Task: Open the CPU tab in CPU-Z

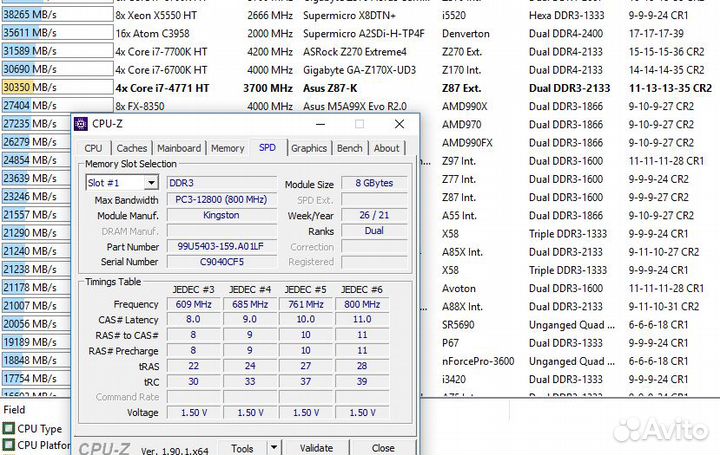Action: pyautogui.click(x=93, y=148)
